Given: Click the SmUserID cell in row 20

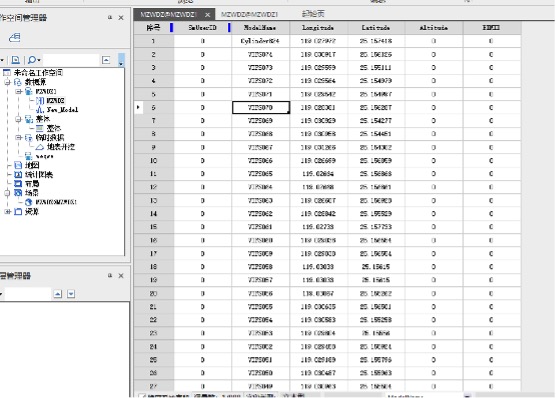Looking at the screenshot, I should click(x=202, y=293).
